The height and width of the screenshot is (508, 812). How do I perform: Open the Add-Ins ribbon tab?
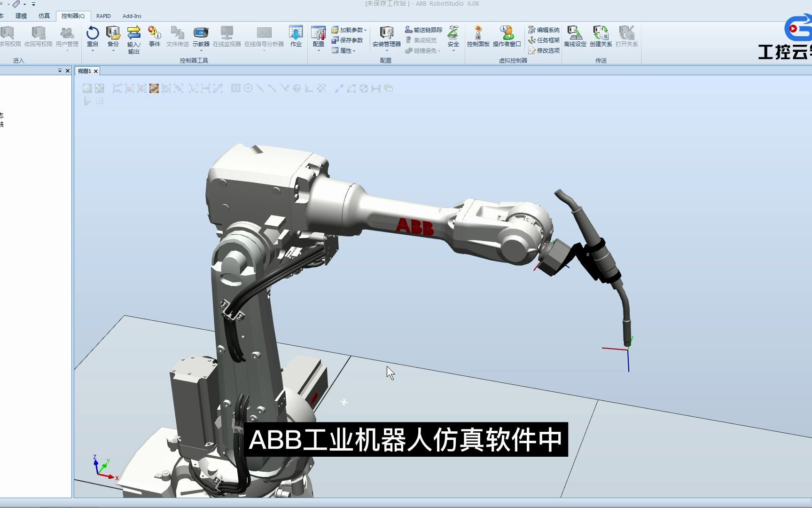click(132, 16)
